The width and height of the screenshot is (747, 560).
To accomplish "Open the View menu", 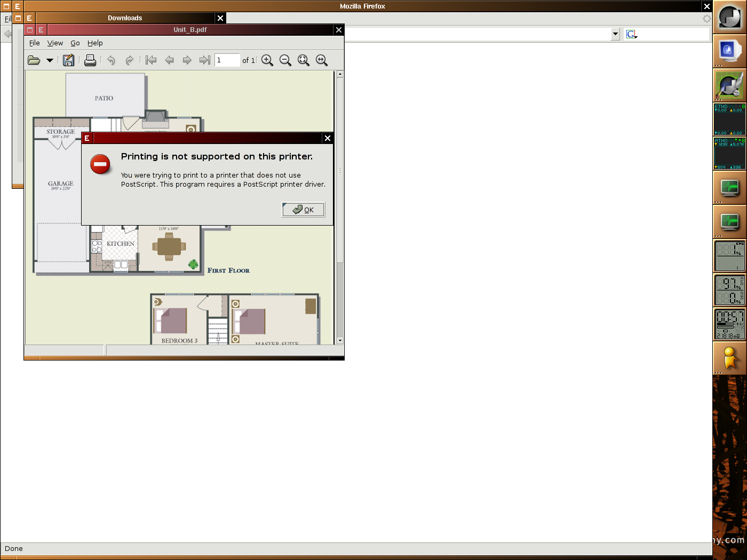I will [x=55, y=43].
